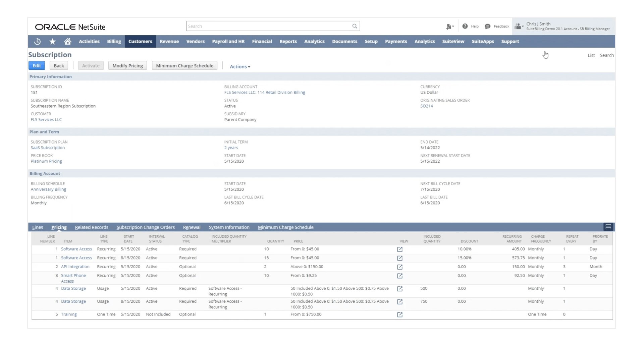Toggle the subtab layout icon
Image resolution: width=644 pixels, height=345 pixels.
tap(608, 227)
